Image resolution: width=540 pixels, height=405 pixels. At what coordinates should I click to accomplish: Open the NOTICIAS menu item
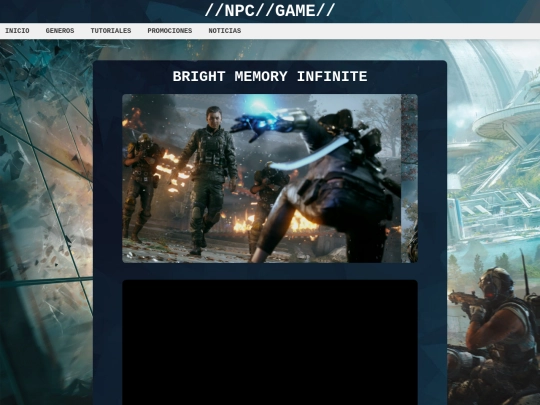(225, 31)
